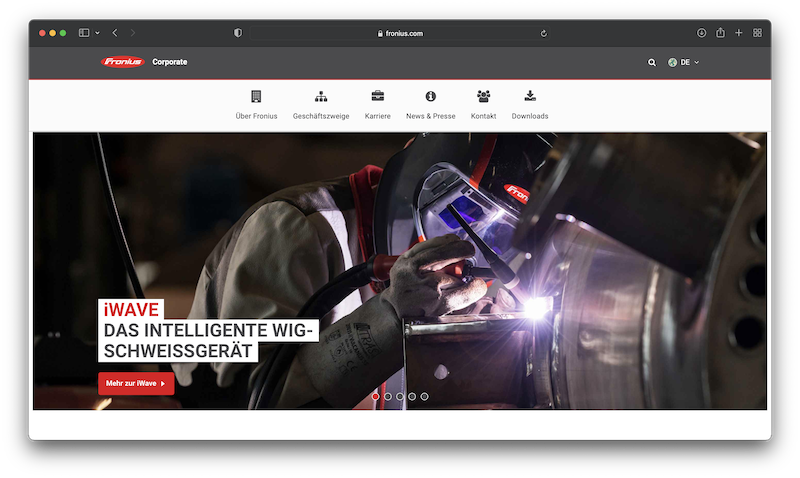This screenshot has width=800, height=478.
Task: Click the DAS INTELLIGENTE WIG- headline
Action: pos(208,330)
